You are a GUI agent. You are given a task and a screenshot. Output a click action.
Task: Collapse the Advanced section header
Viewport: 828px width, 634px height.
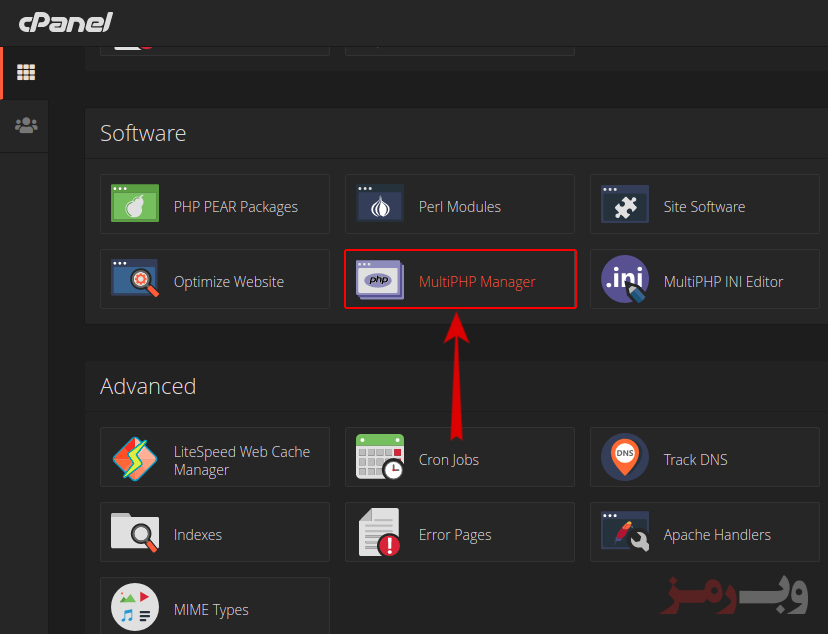(x=456, y=386)
